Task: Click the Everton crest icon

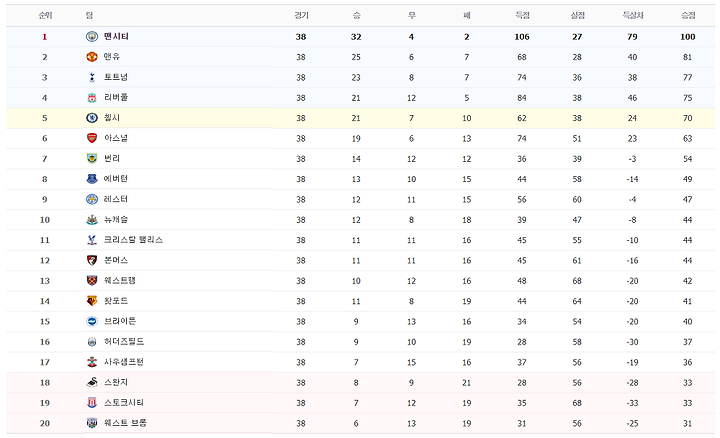Action: tap(92, 179)
